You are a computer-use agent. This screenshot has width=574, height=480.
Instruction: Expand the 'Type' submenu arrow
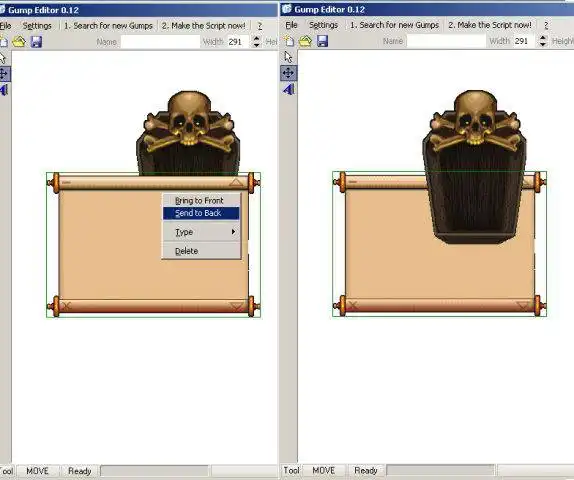point(233,232)
